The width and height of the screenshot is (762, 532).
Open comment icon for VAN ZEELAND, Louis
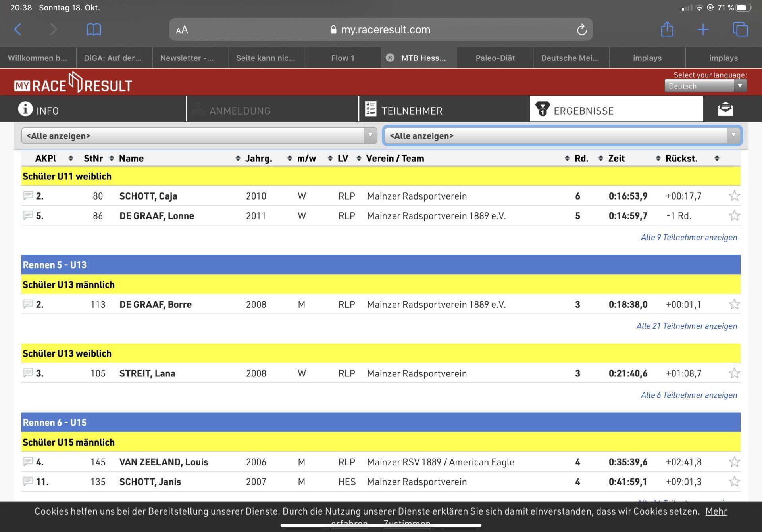(28, 461)
